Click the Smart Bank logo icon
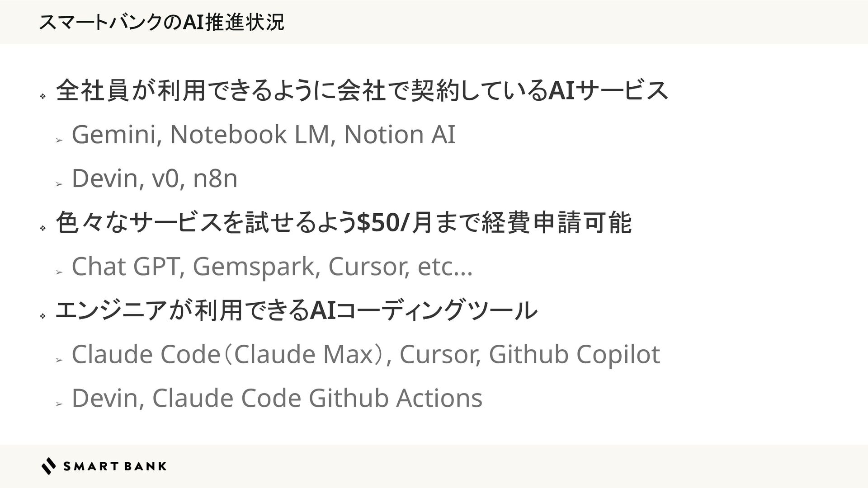Viewport: 868px width, 488px height. pos(49,466)
